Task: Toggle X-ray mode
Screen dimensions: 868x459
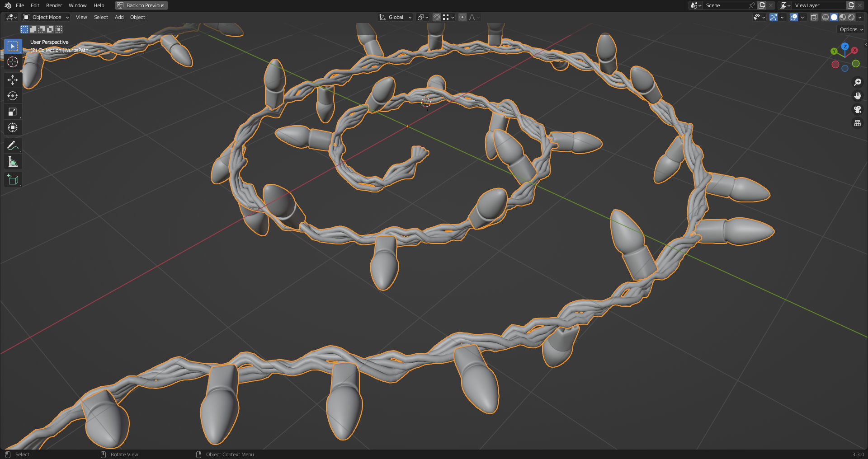Action: pyautogui.click(x=814, y=17)
